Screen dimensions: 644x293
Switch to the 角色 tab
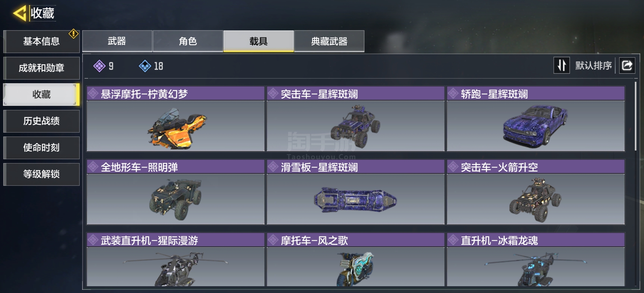coord(188,41)
